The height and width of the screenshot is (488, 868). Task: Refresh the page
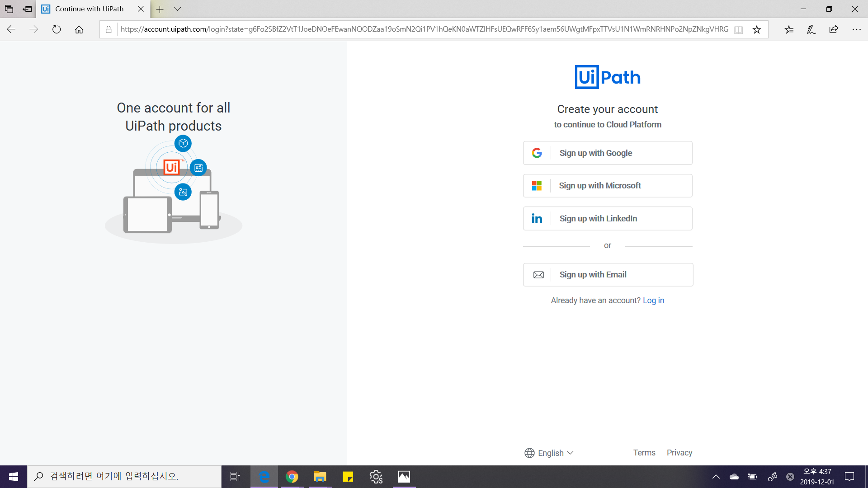point(57,29)
